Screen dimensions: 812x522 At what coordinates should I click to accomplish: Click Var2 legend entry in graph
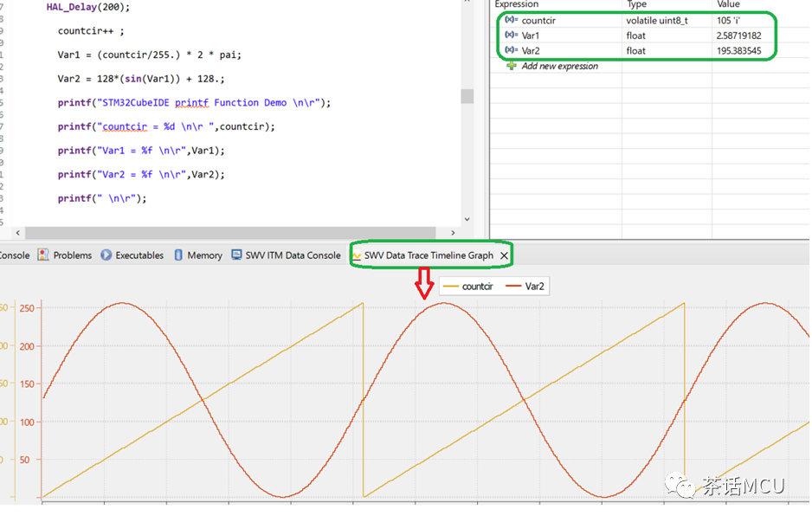tap(525, 287)
